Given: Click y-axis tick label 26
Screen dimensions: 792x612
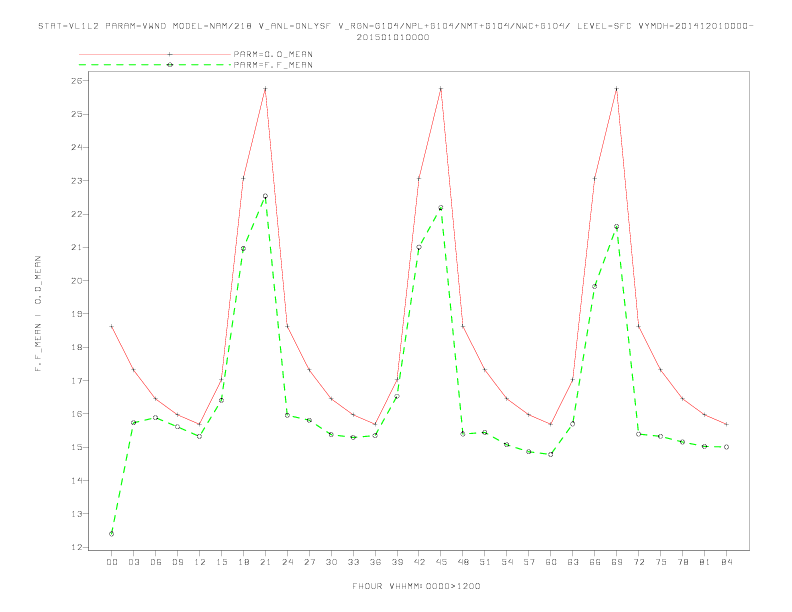Looking at the screenshot, I should click(77, 81).
